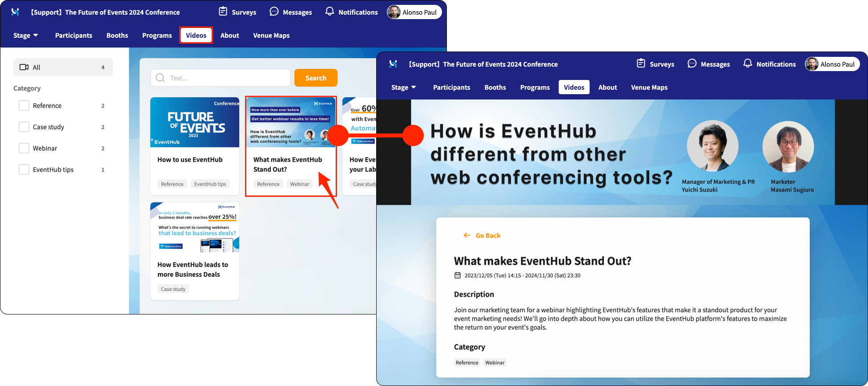Open Notifications bell in right window header
Screen dimensions: 868x386
[747, 64]
